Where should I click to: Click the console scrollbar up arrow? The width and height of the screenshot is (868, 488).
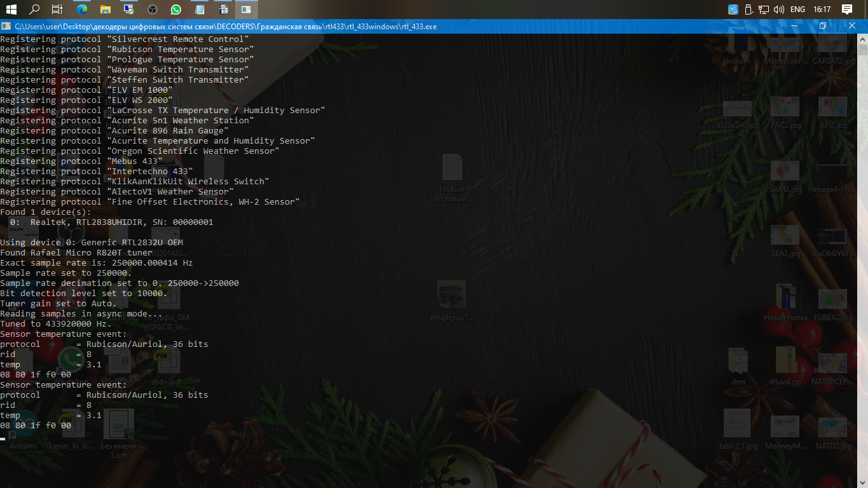pos(862,39)
